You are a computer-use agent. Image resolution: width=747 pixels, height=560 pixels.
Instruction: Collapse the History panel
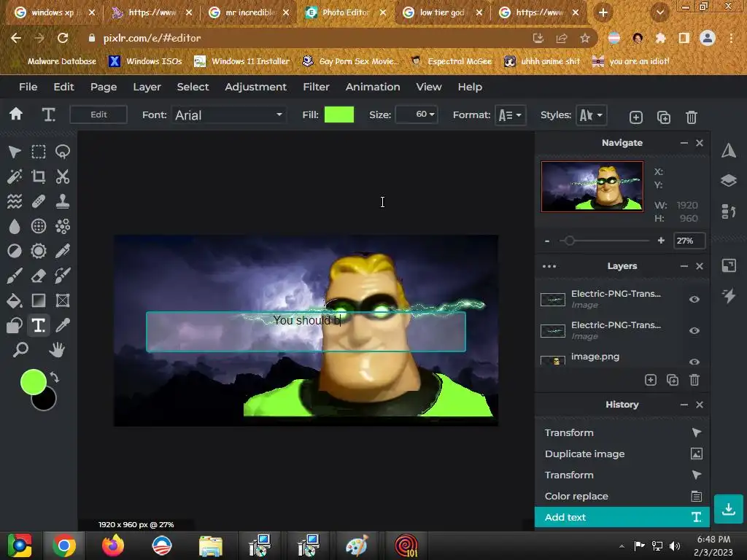(x=684, y=405)
